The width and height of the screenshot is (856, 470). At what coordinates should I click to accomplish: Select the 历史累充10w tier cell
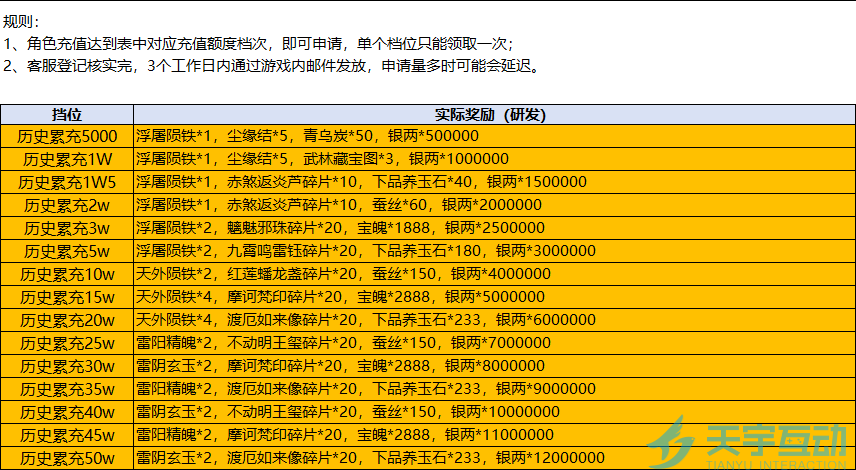point(67,273)
